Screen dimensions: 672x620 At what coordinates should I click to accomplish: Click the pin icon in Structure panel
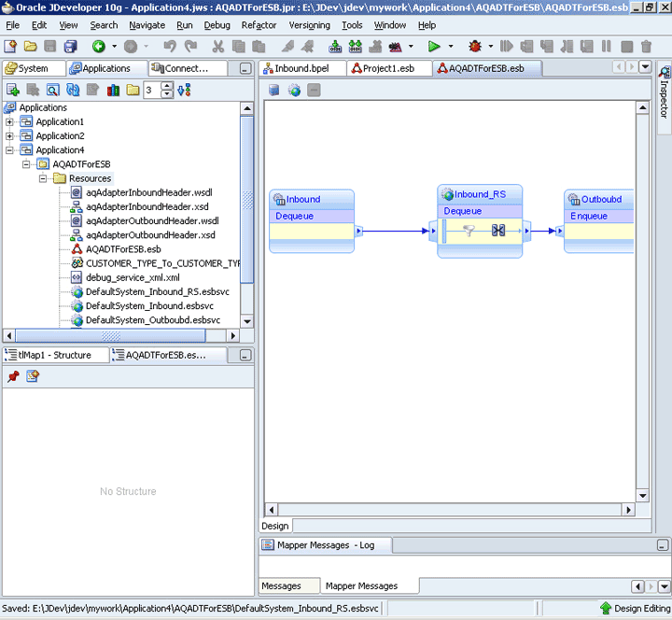pyautogui.click(x=13, y=376)
